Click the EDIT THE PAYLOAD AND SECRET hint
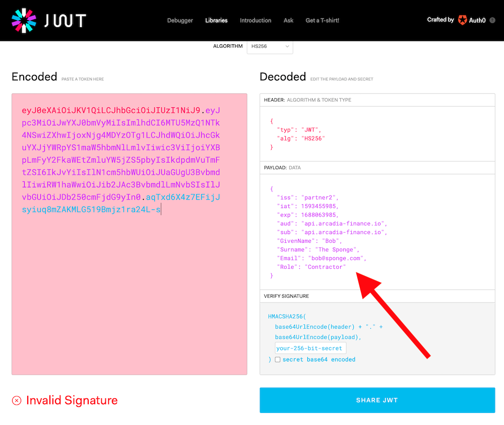The height and width of the screenshot is (425, 504). pos(342,79)
